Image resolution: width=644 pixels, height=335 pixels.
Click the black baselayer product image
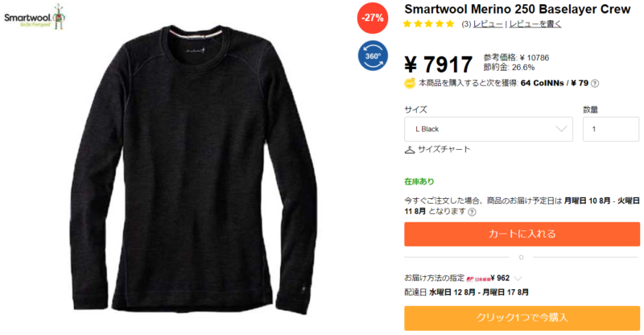[193, 168]
